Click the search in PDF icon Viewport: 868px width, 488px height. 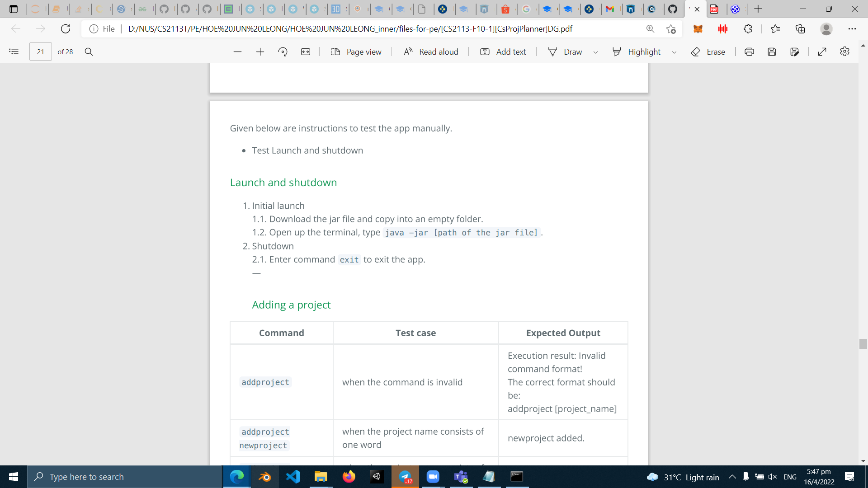(89, 52)
